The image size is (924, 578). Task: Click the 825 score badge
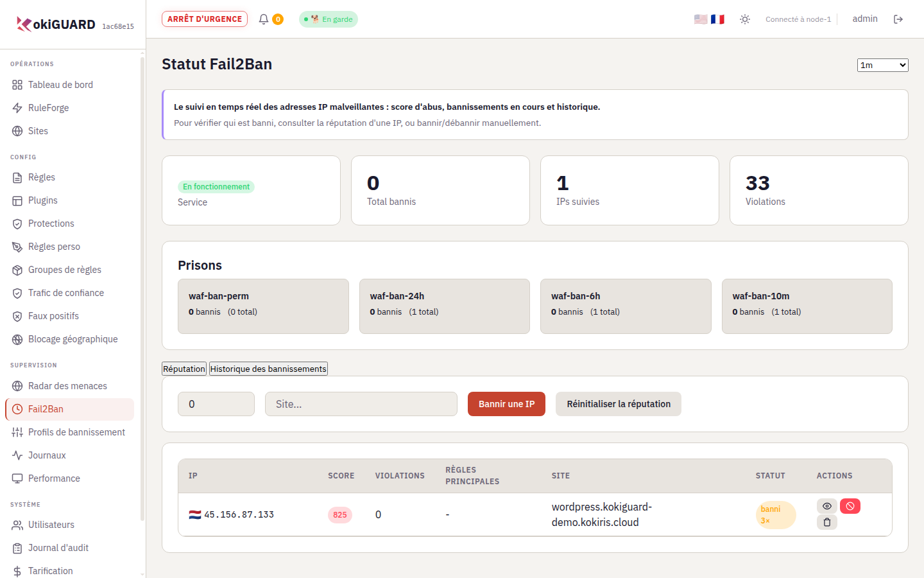click(x=340, y=514)
